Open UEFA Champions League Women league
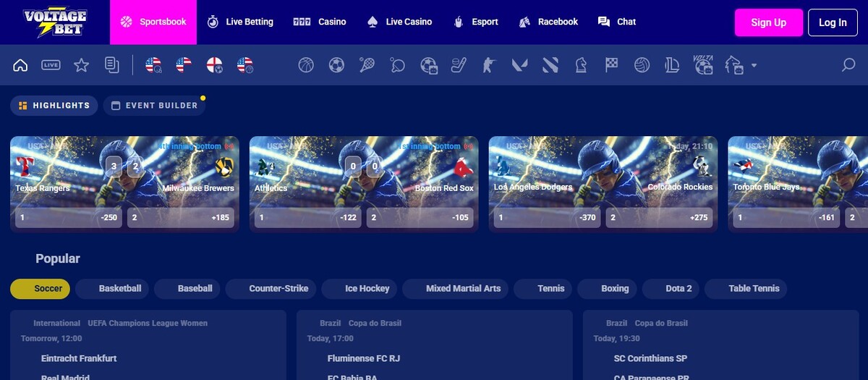868x380 pixels. [148, 324]
